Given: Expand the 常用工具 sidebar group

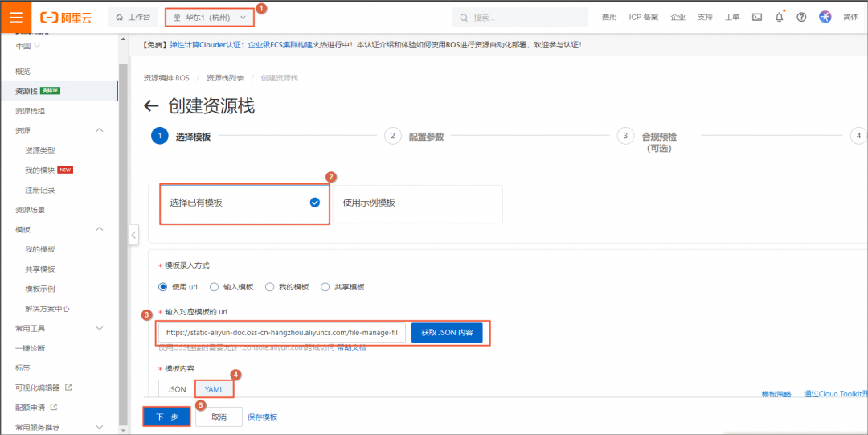Looking at the screenshot, I should (x=100, y=328).
